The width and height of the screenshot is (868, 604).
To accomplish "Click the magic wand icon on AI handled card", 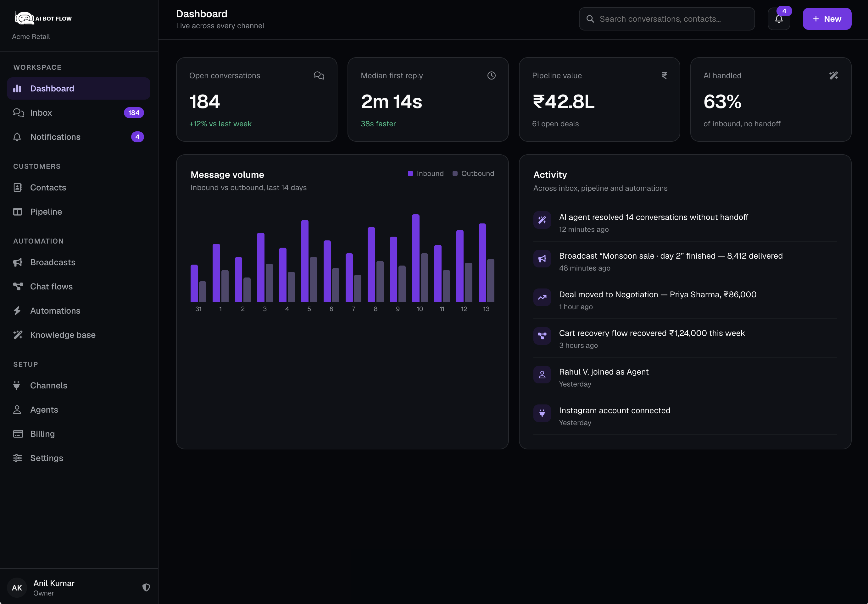I will 834,75.
